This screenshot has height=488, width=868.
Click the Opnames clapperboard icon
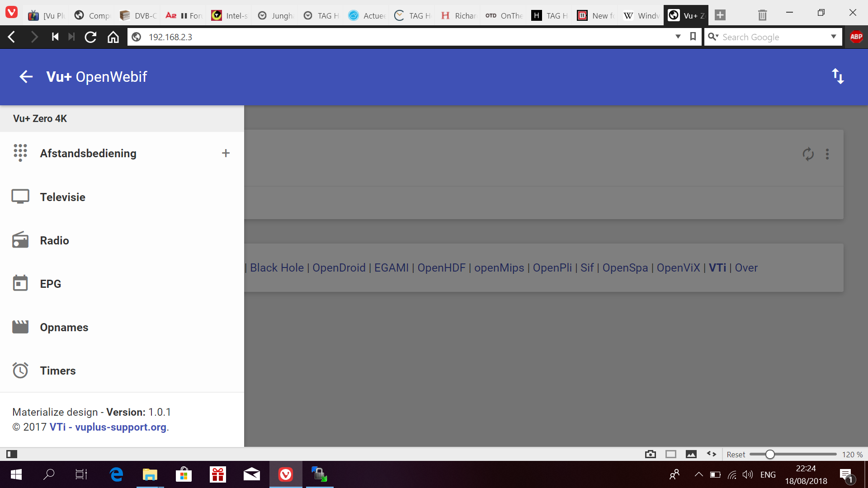(20, 327)
